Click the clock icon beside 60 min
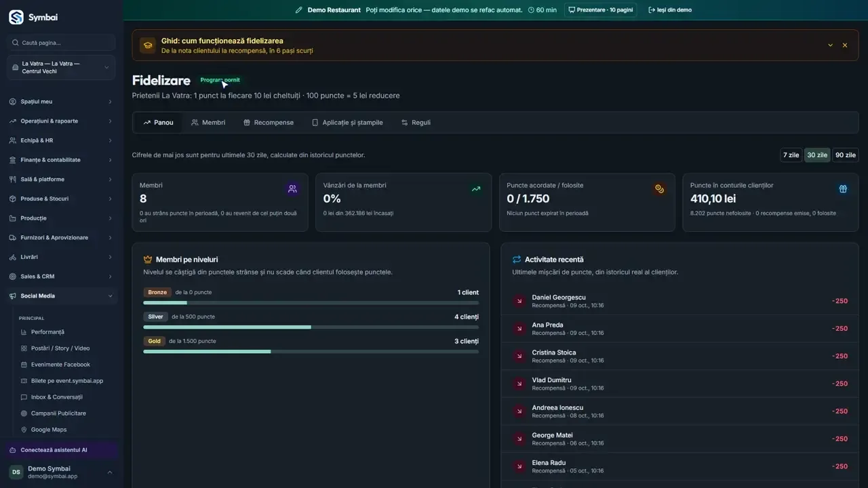This screenshot has width=868, height=488. pyautogui.click(x=531, y=10)
